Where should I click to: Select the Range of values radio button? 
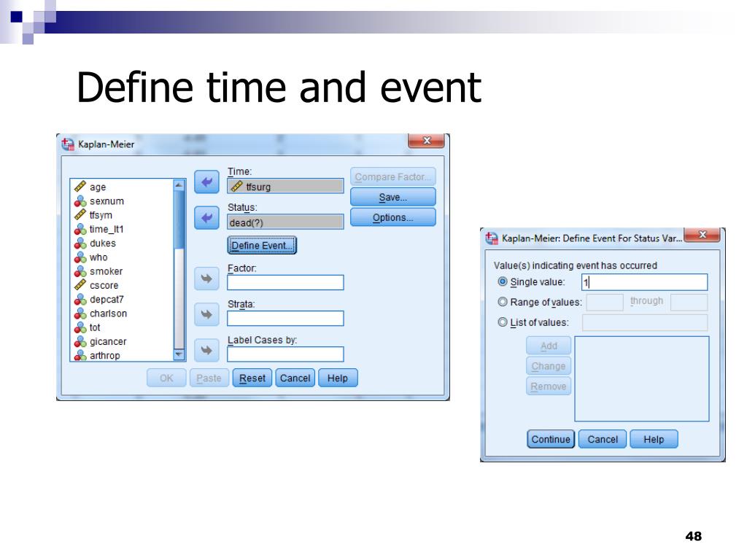[502, 302]
